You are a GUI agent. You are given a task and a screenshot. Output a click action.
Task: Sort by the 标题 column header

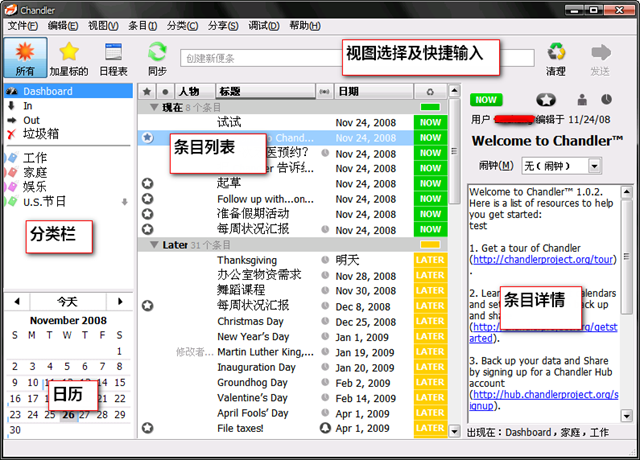tap(265, 92)
